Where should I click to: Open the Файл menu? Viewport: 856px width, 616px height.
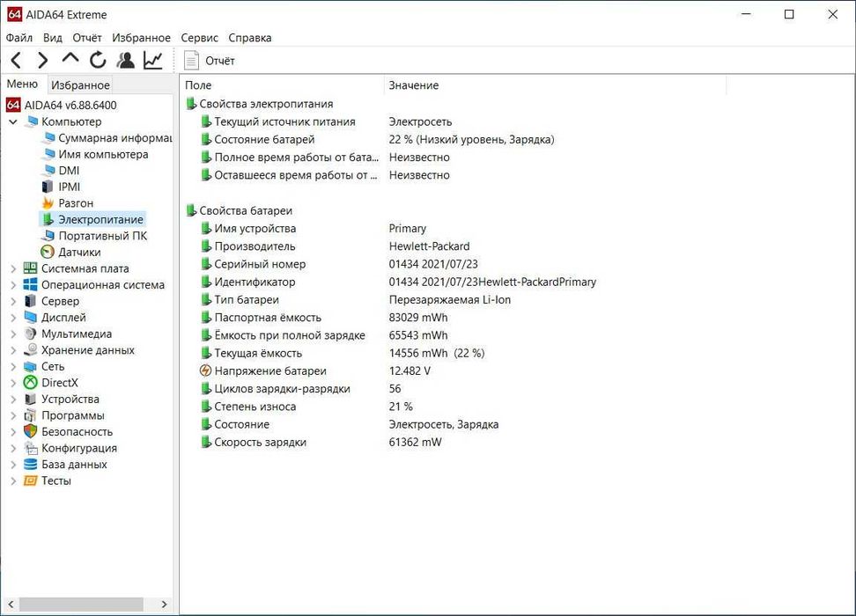[x=19, y=38]
